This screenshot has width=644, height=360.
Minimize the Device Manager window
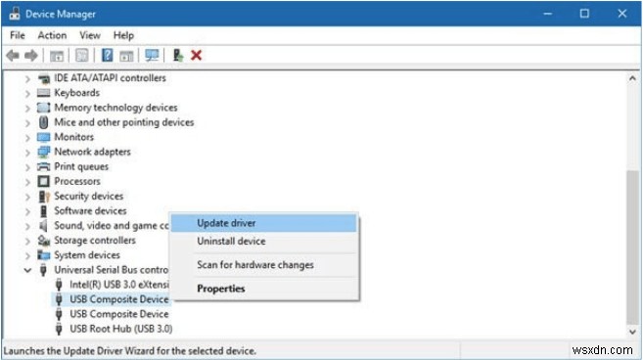(547, 14)
